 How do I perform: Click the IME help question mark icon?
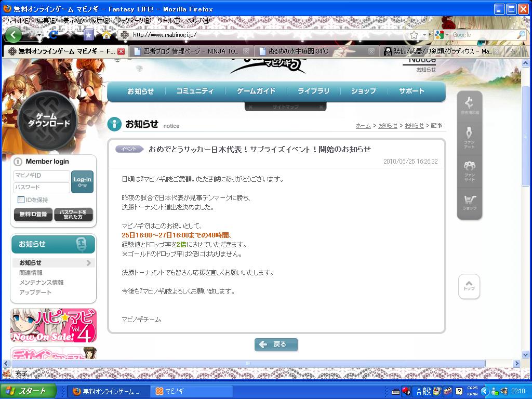click(x=459, y=391)
